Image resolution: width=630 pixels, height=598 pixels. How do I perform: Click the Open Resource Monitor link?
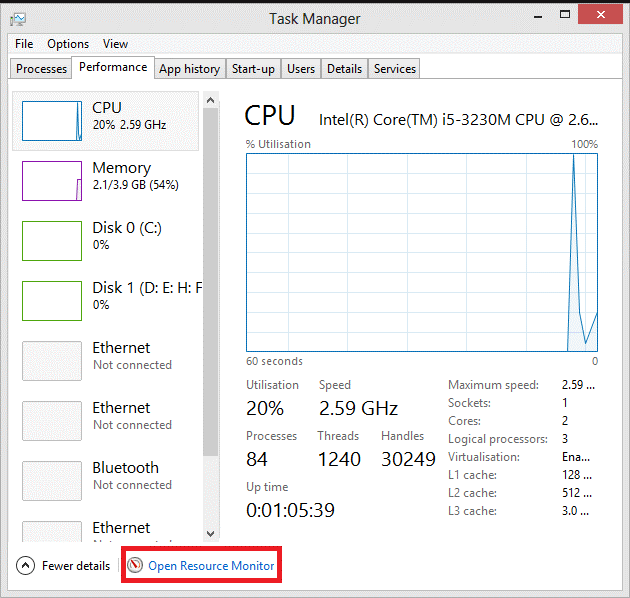211,565
